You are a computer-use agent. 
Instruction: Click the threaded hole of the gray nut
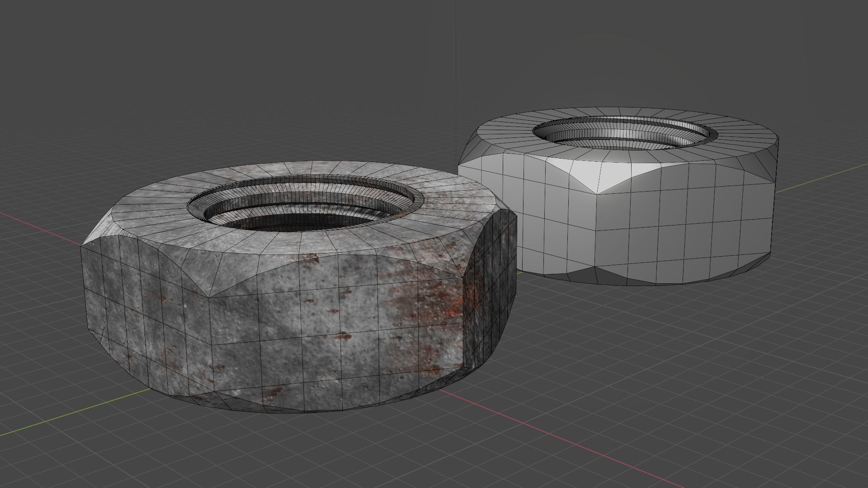click(x=626, y=132)
